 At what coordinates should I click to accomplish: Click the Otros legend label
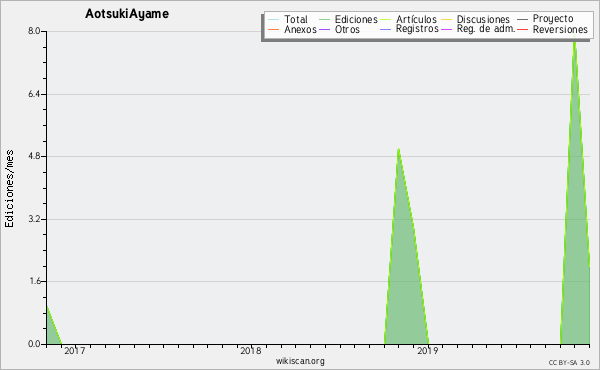tap(347, 29)
